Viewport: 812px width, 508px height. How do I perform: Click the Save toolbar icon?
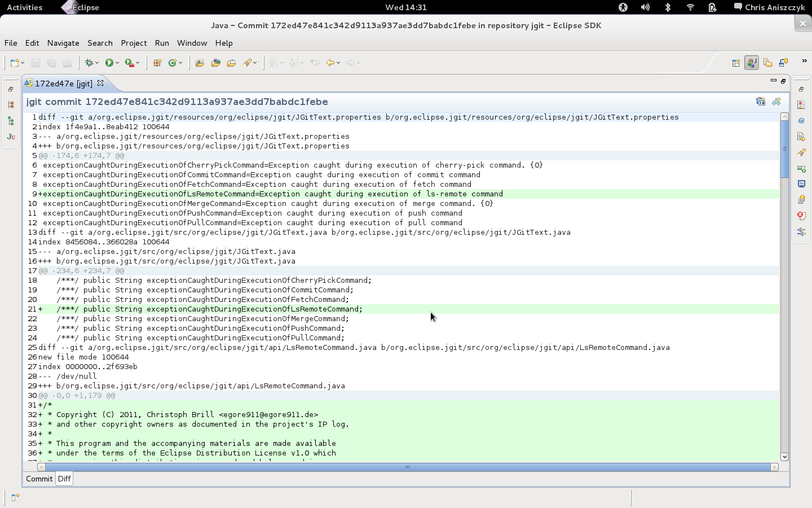point(36,63)
